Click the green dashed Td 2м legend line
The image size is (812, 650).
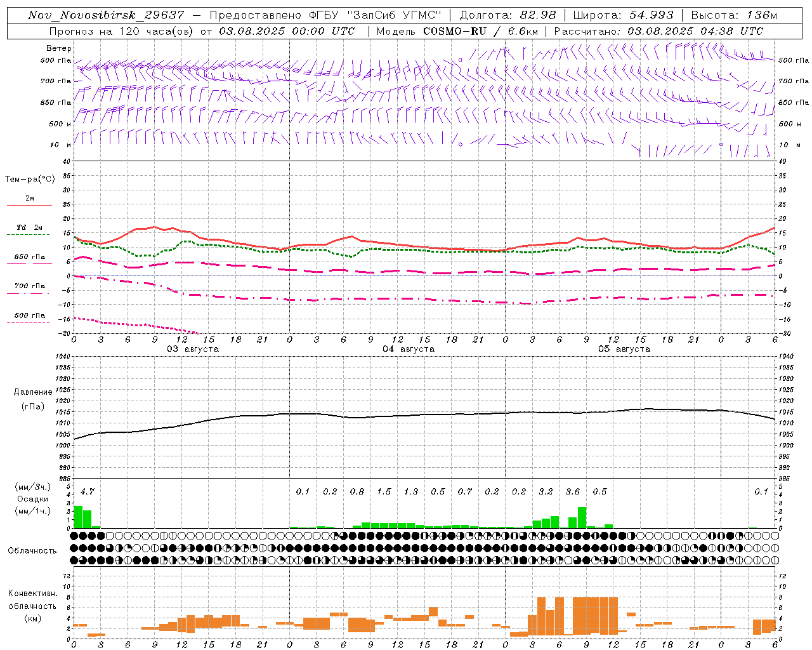28,235
